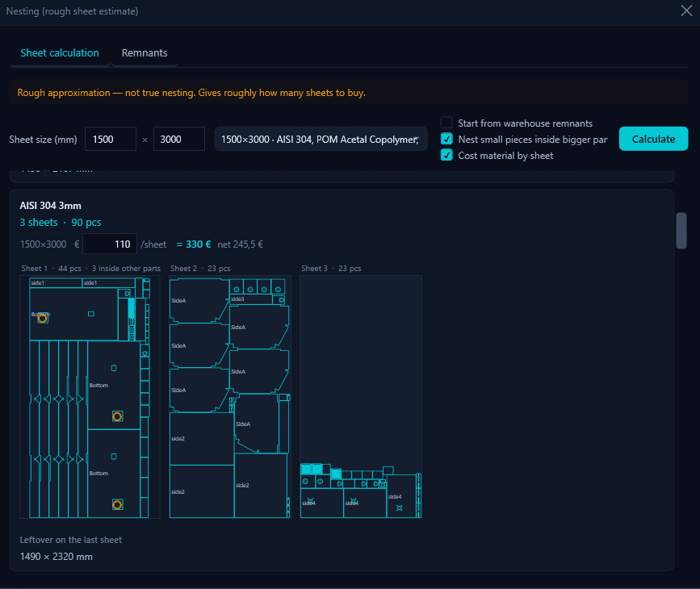
Task: Click the Sheet 2 nesting layout thumbnail
Action: click(x=230, y=397)
